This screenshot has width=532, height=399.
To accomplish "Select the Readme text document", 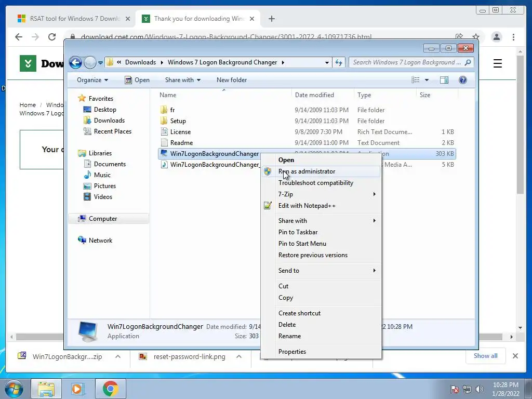I will click(x=181, y=143).
